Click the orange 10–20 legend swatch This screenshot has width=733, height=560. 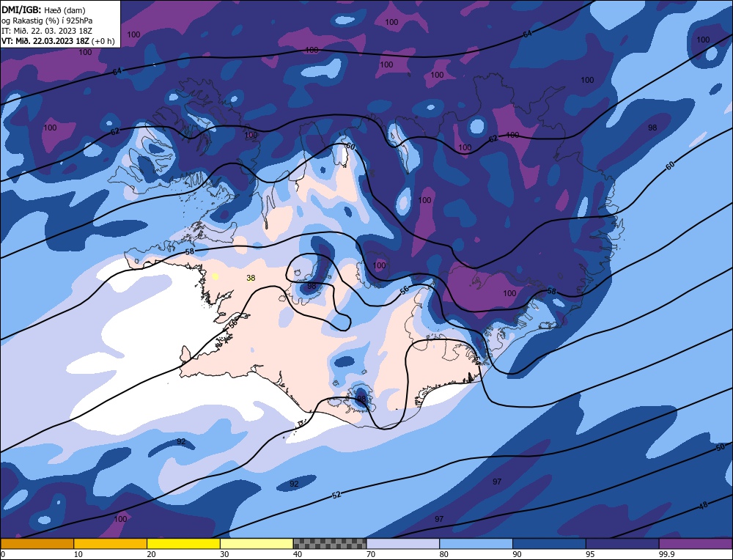[x=111, y=544]
